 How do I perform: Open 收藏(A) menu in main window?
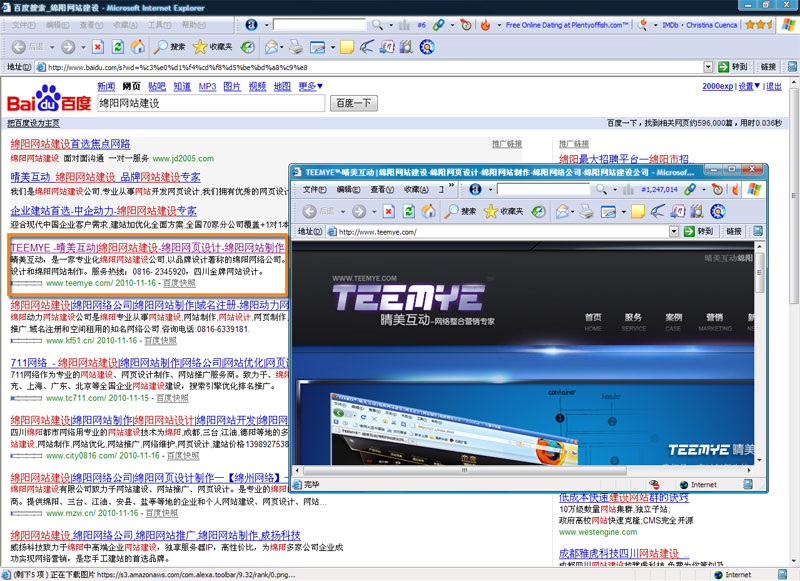[125, 24]
